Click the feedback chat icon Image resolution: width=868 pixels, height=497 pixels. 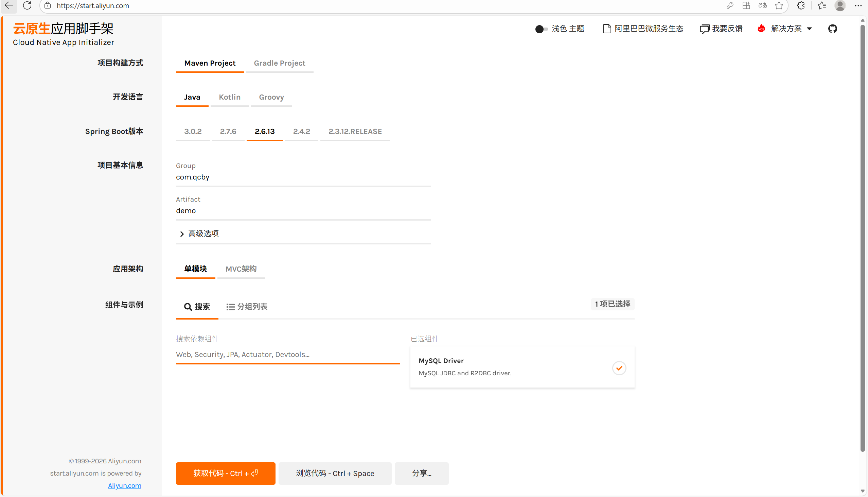pos(704,29)
